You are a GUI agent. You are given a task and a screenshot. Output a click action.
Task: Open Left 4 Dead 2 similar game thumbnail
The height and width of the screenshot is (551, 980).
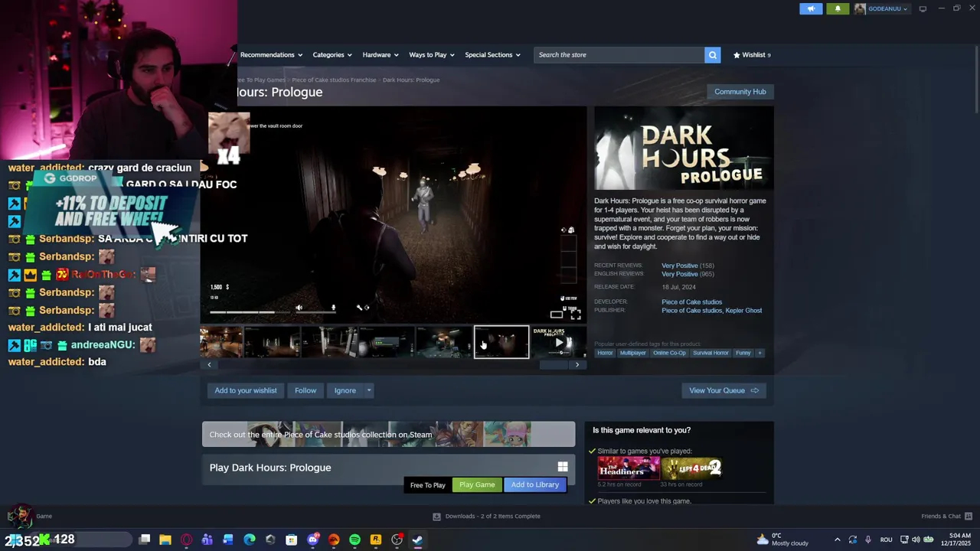click(691, 468)
